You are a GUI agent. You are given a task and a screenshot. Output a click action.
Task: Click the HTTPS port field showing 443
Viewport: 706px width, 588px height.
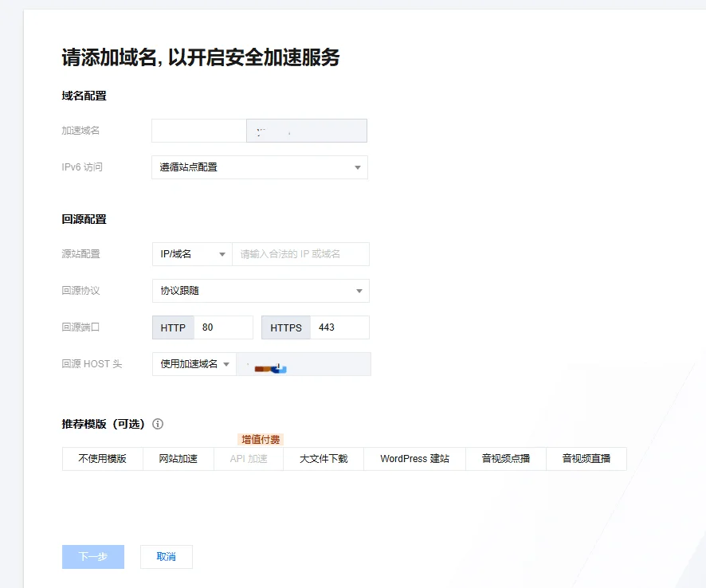coord(339,327)
